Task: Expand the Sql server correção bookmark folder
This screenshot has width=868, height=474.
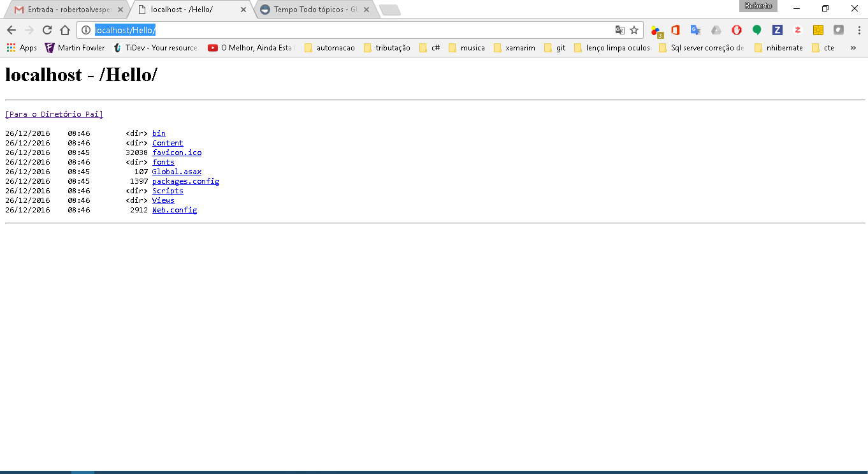Action: [x=701, y=48]
